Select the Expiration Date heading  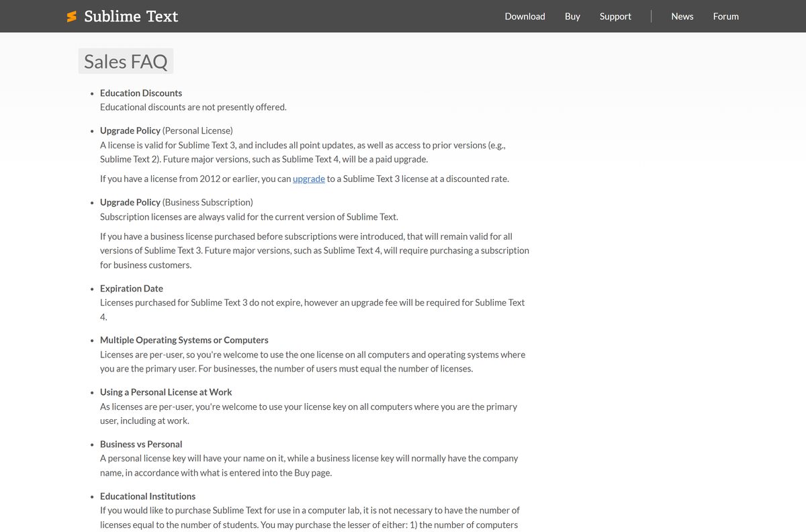coord(132,288)
